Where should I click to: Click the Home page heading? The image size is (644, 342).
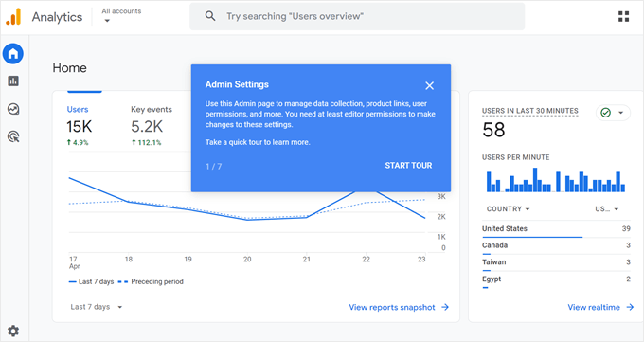pos(69,68)
